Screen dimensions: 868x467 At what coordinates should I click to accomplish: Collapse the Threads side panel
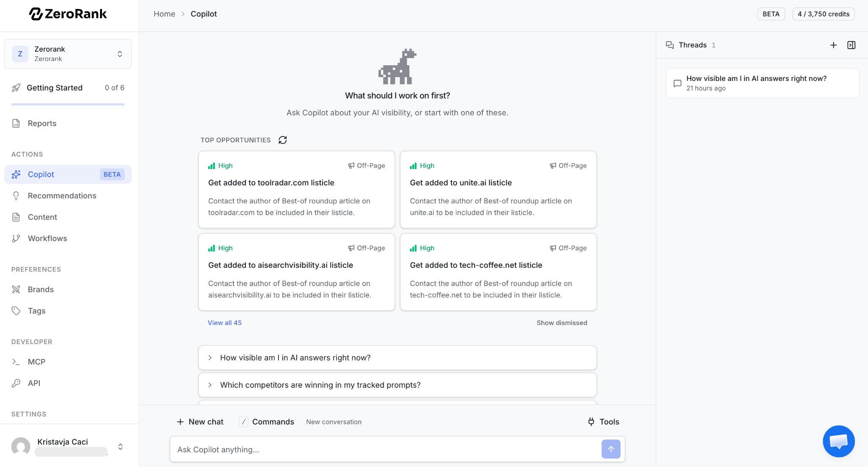pyautogui.click(x=851, y=45)
